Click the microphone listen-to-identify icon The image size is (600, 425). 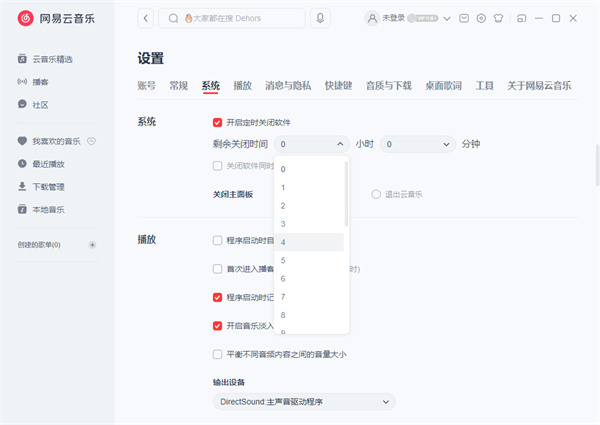[x=320, y=18]
